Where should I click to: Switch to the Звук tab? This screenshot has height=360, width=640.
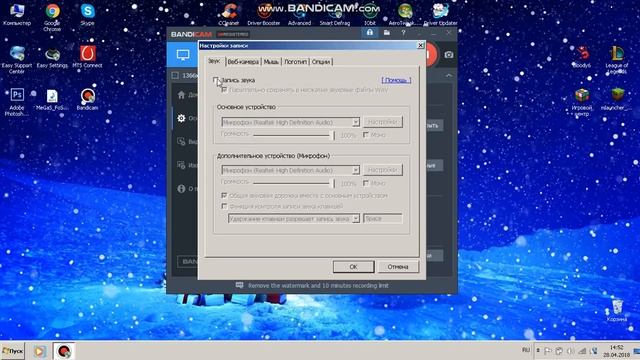pyautogui.click(x=214, y=61)
